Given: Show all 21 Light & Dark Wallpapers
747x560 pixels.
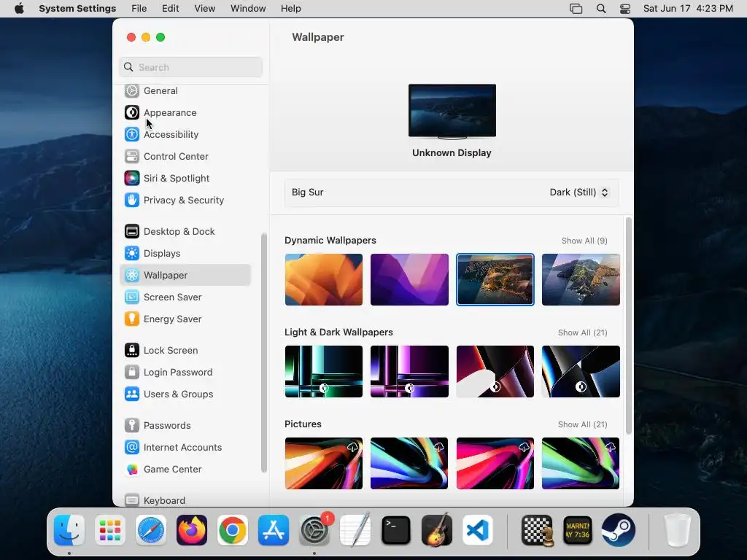Looking at the screenshot, I should 583,332.
